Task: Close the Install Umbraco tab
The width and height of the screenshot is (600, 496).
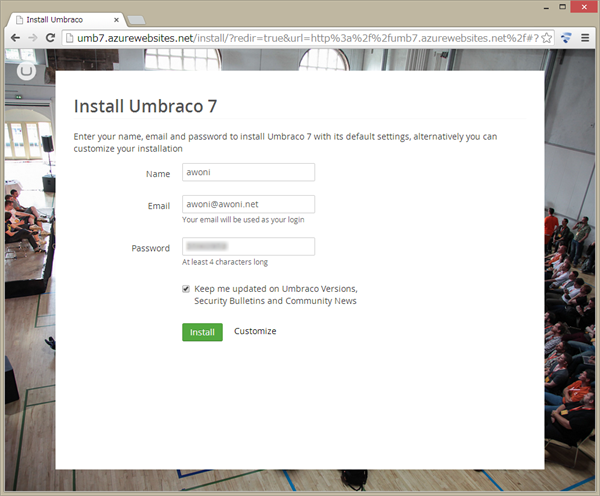Action: [x=116, y=18]
